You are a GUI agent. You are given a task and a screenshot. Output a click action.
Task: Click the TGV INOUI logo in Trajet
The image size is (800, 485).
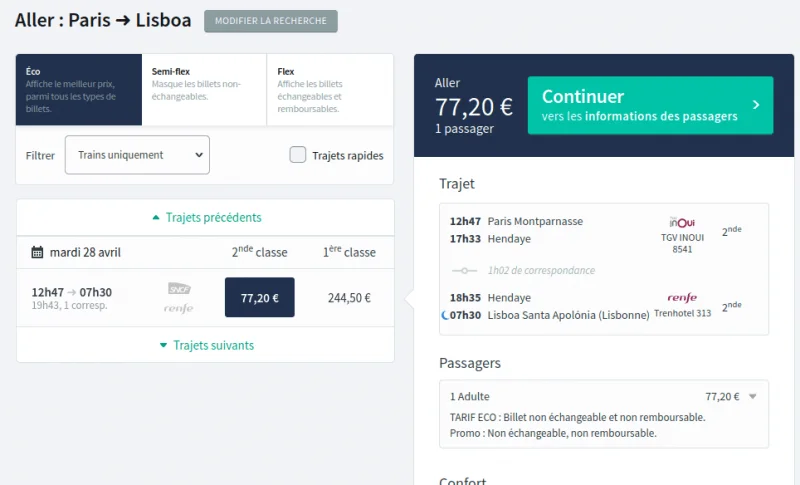click(x=682, y=222)
